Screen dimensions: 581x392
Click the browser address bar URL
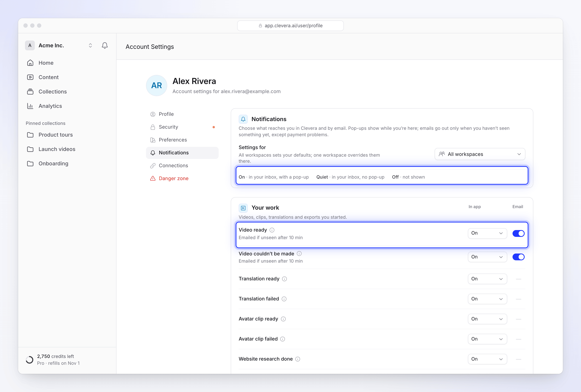294,26
